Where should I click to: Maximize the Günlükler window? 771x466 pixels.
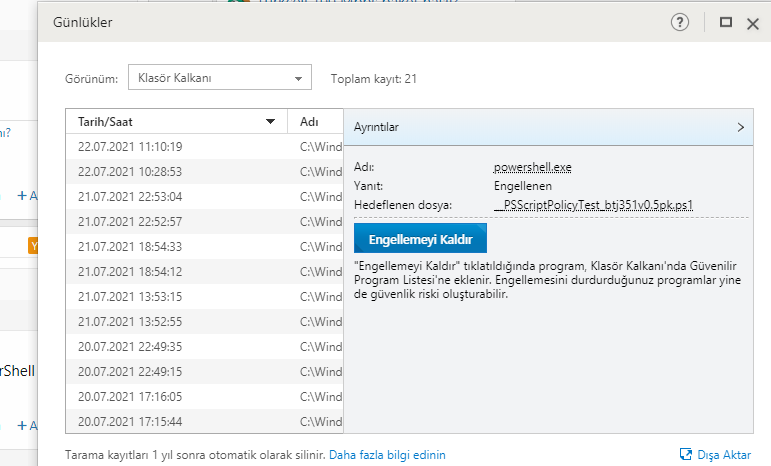pyautogui.click(x=726, y=22)
